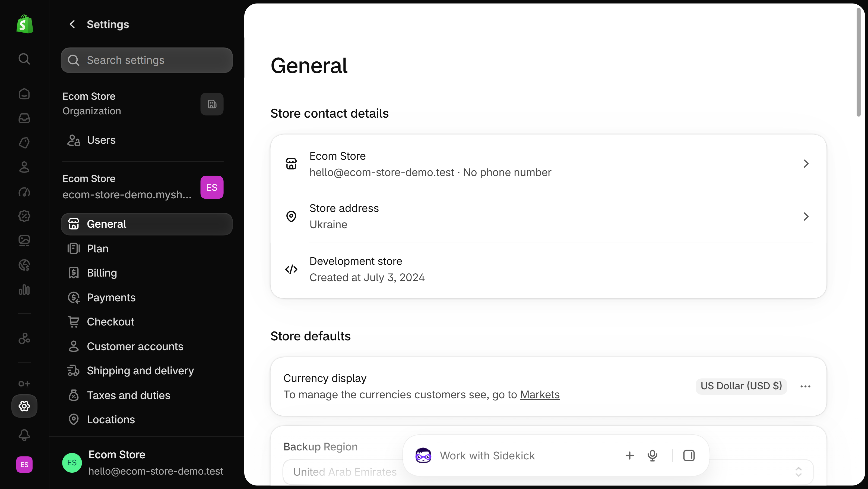Screen dimensions: 868x489
Task: Go back using Settings back arrow
Action: tap(72, 24)
